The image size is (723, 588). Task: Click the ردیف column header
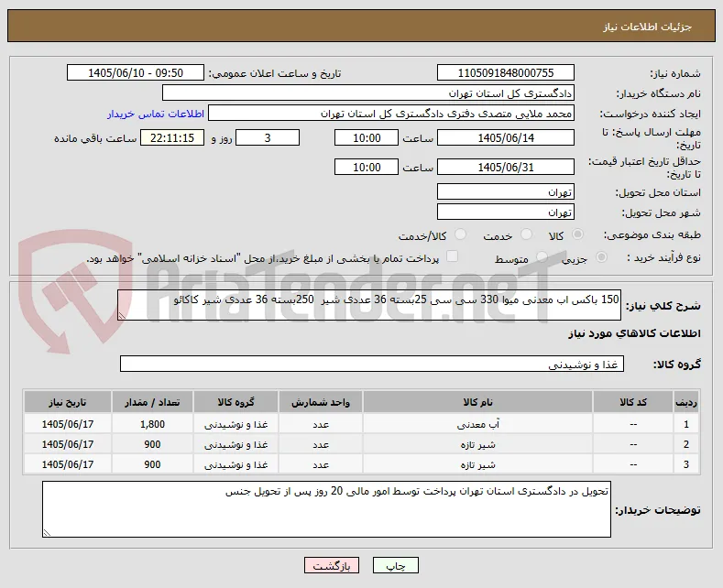(x=686, y=402)
